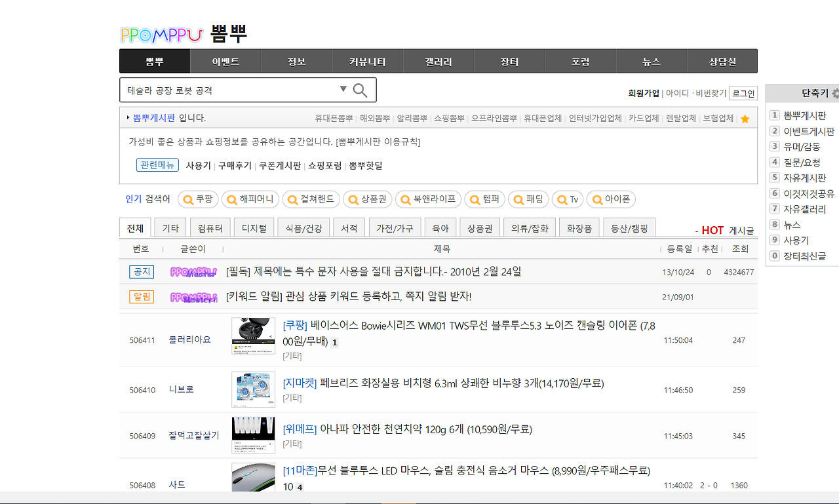This screenshot has height=504, width=839.
Task: Open shortcut 유머/감동
Action: pyautogui.click(x=802, y=147)
